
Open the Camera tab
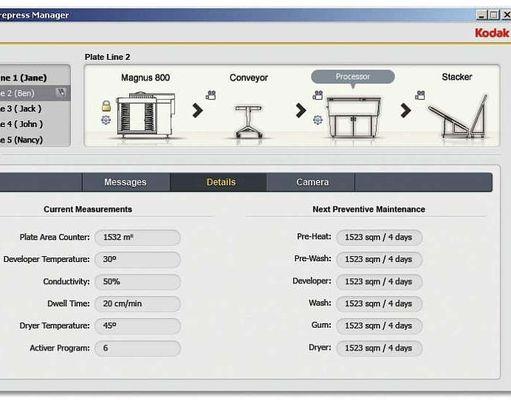tap(312, 182)
